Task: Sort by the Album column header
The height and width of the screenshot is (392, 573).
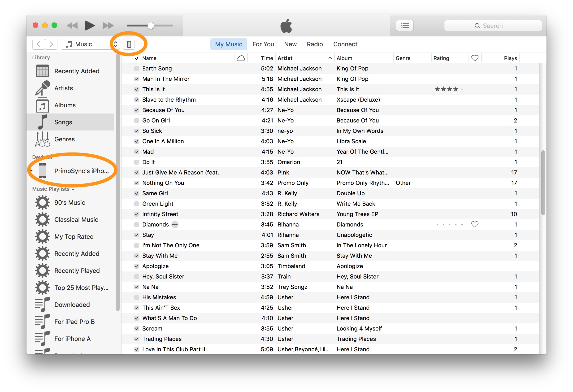Action: point(364,58)
